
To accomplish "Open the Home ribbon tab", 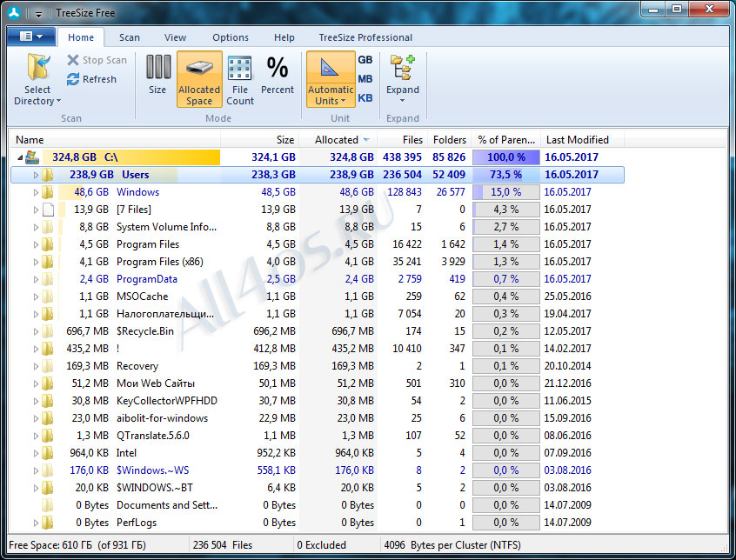I will pos(81,37).
